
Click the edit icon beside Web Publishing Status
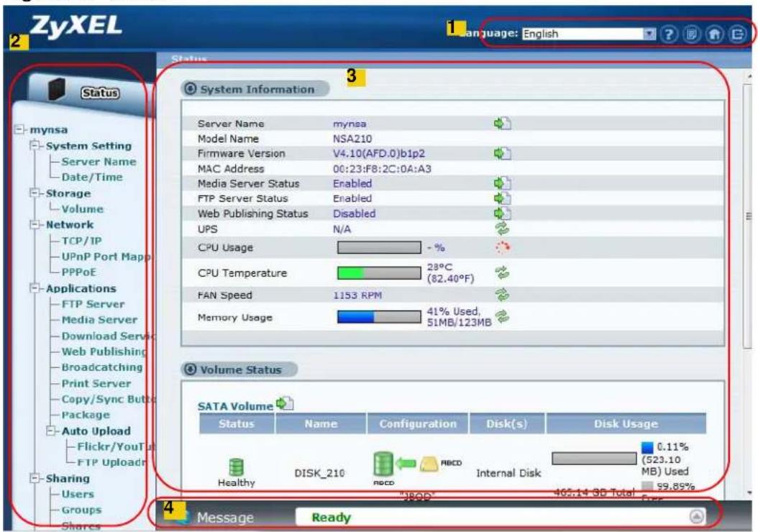[x=502, y=214]
